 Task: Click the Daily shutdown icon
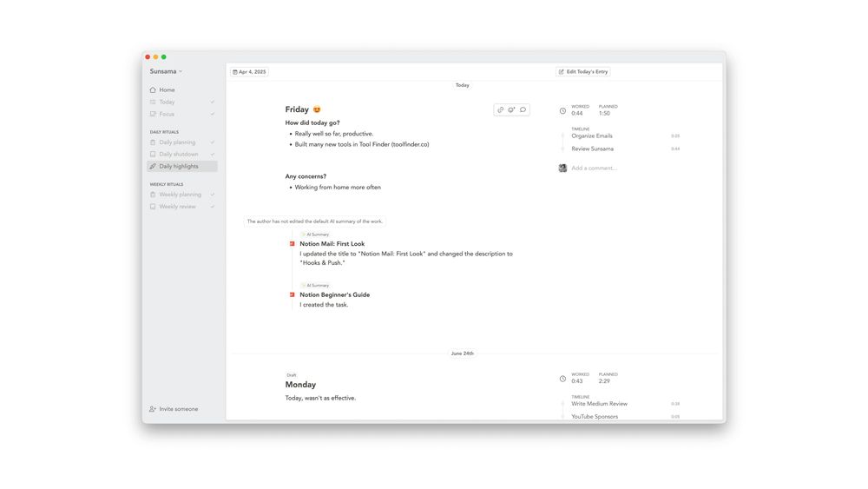pos(153,155)
